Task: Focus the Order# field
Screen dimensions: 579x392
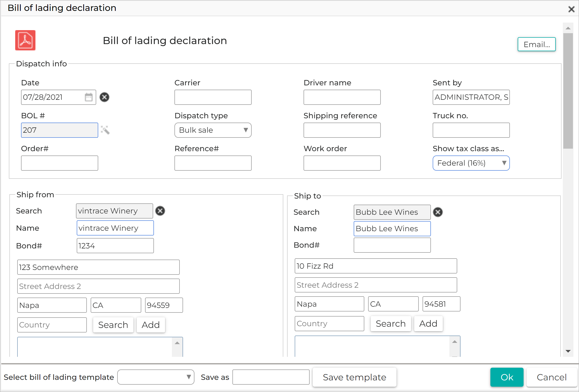Action: [x=59, y=163]
